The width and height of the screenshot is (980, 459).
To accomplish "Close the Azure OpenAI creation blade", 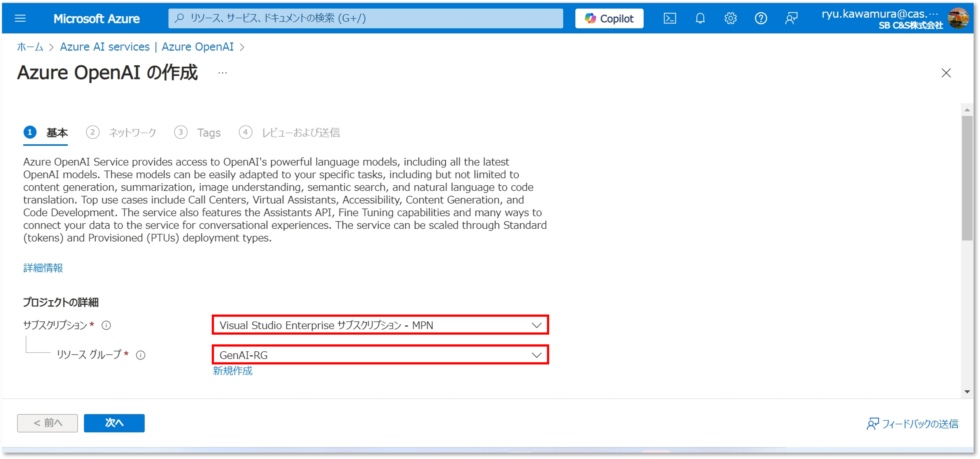I will tap(946, 73).
